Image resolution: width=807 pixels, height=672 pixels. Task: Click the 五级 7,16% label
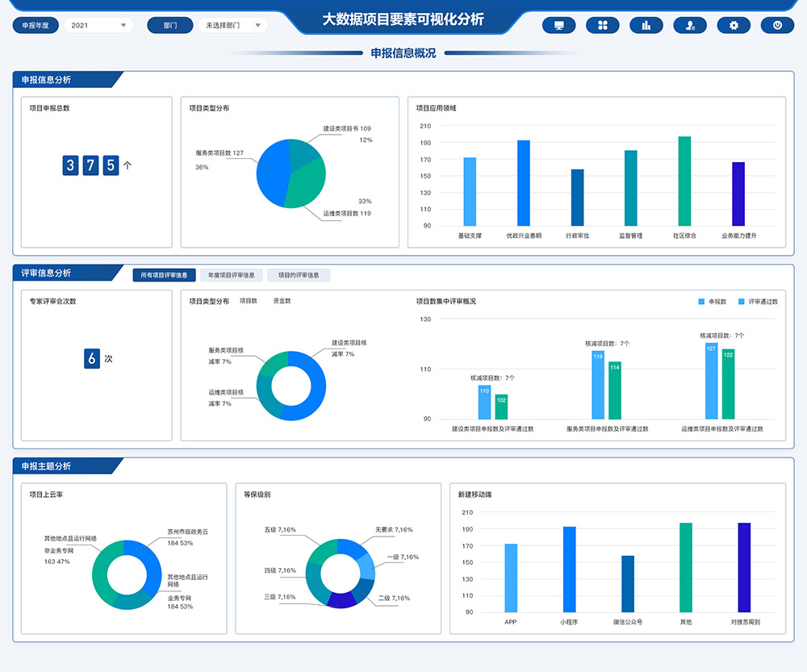click(280, 529)
